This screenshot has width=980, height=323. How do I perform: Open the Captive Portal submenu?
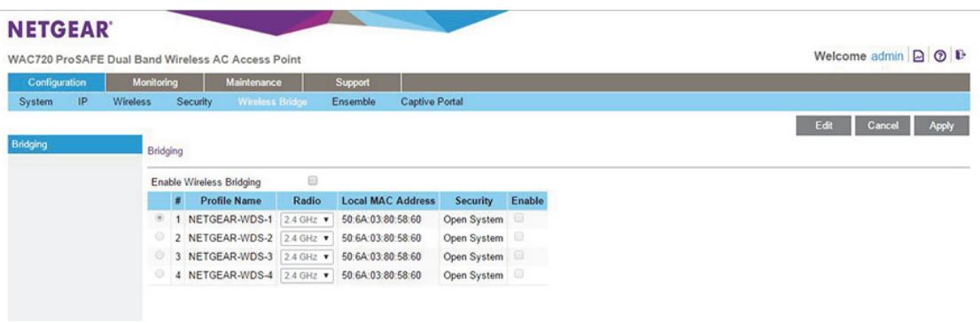pyautogui.click(x=432, y=102)
